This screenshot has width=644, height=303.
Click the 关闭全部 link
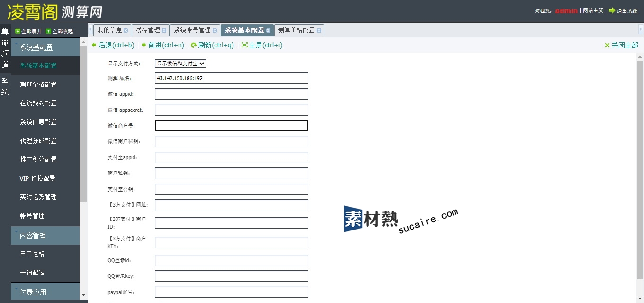[x=625, y=45]
